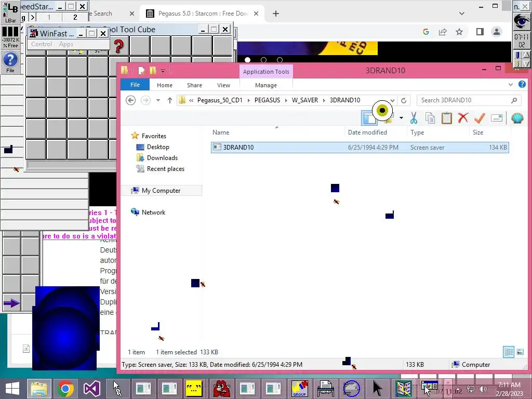Click the teal shell icon in Explorer toolbar
The image size is (532, 399).
[x=517, y=118]
